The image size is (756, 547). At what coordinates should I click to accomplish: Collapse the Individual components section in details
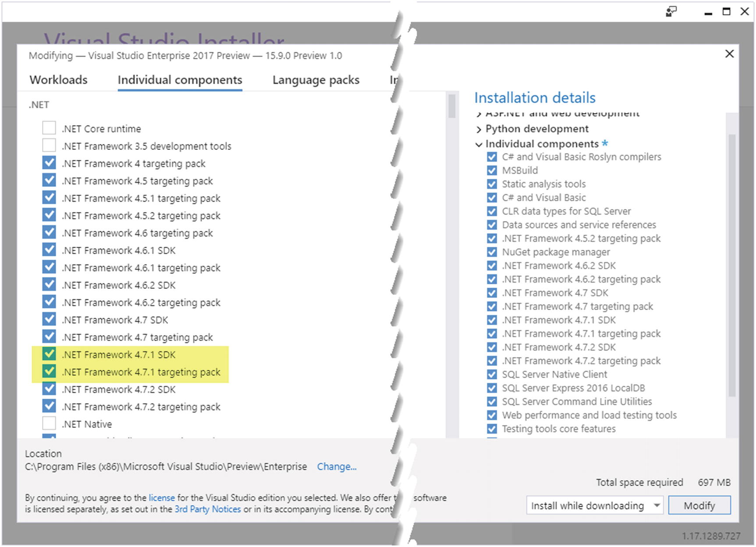[479, 144]
